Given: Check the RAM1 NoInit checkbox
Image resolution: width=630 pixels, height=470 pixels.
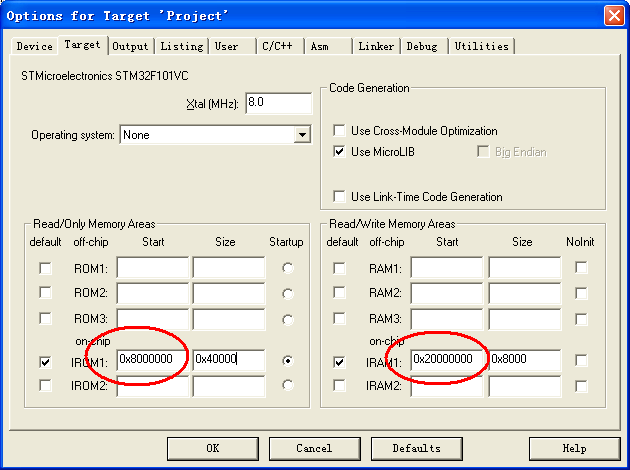Looking at the screenshot, I should pyautogui.click(x=581, y=268).
